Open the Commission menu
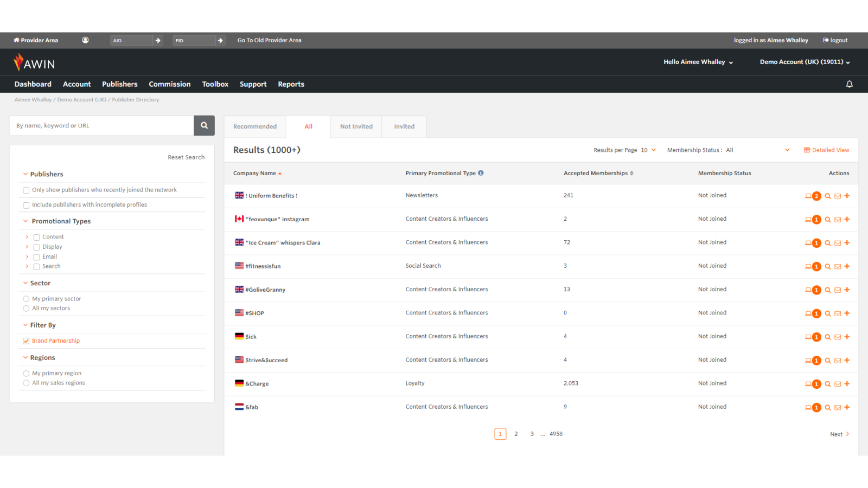The height and width of the screenshot is (488, 868). [x=170, y=84]
